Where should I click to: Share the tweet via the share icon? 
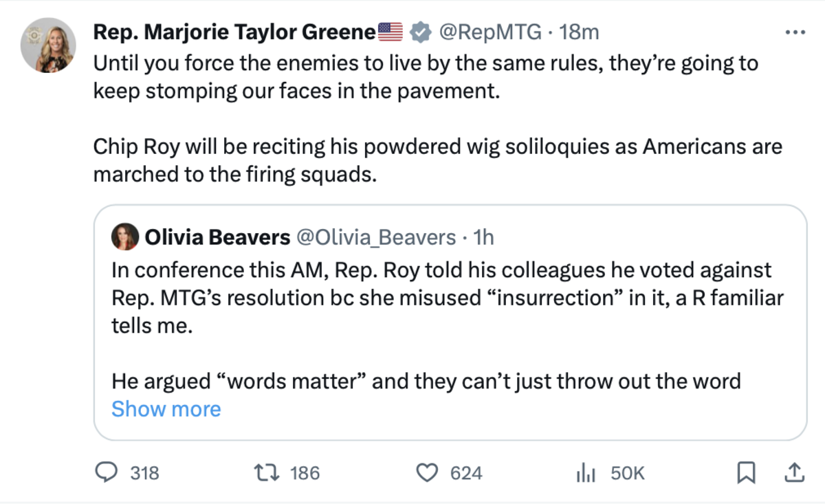(x=795, y=473)
